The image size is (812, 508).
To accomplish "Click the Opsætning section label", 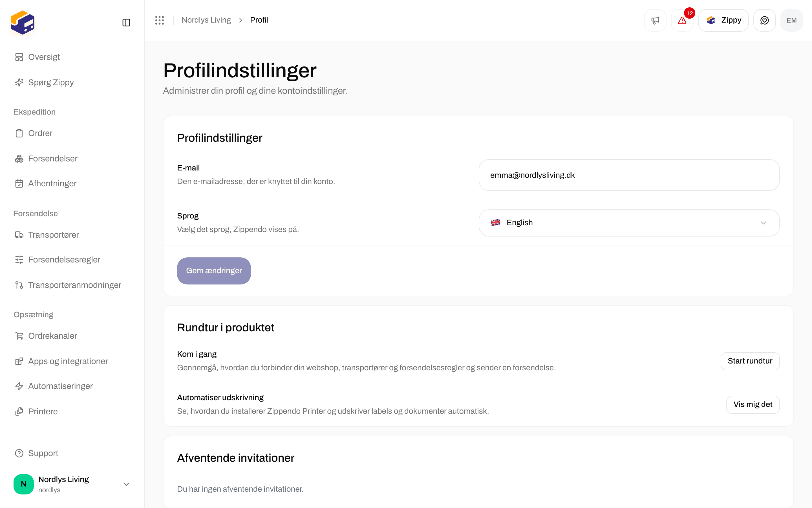I will [33, 314].
